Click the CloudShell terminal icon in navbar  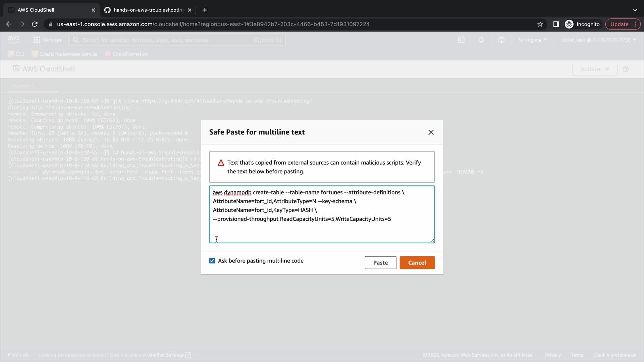coord(461,40)
